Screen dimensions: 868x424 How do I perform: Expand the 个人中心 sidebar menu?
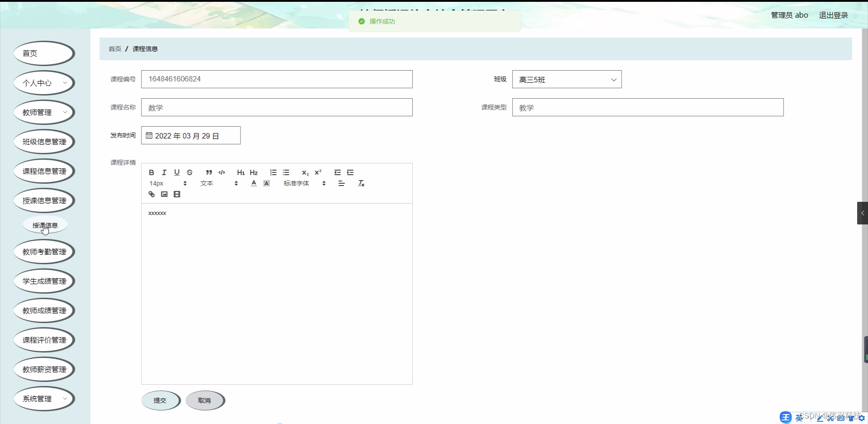point(44,83)
